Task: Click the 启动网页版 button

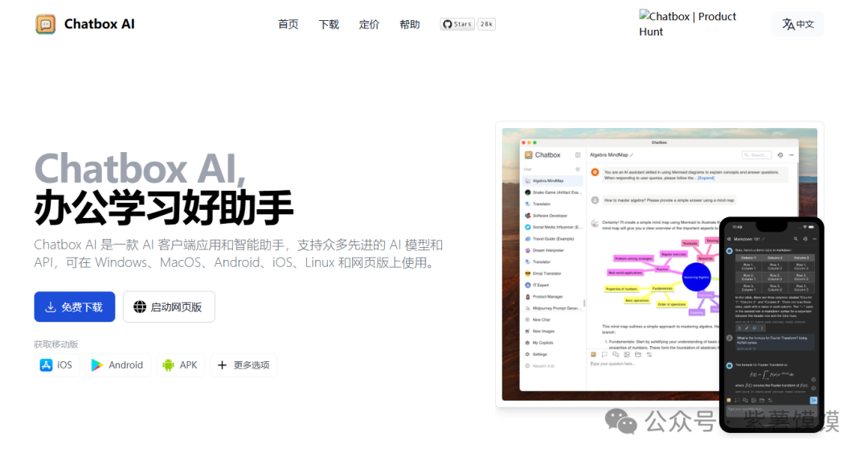Action: [169, 307]
